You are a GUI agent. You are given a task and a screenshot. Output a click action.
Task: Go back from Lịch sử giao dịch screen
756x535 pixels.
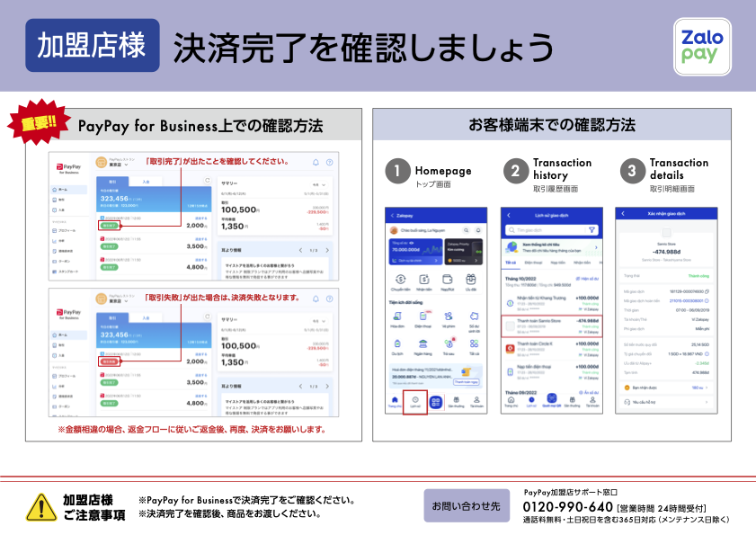coord(509,215)
